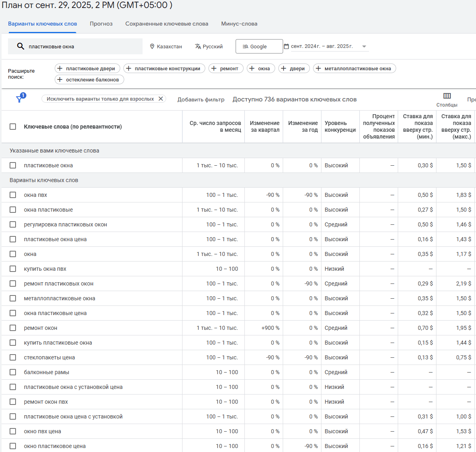Add 'металлопластиковые окна' suggestion chip
476x452 pixels.
pos(354,68)
